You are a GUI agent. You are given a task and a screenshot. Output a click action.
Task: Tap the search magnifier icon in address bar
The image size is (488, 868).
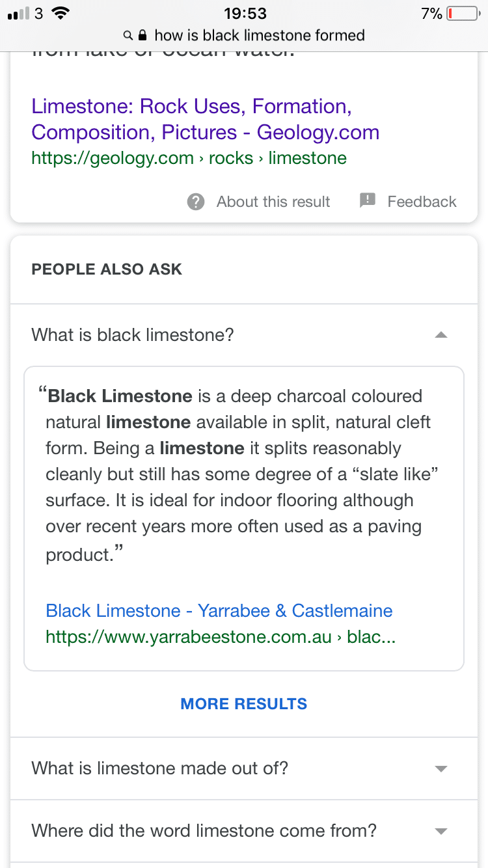tap(128, 35)
